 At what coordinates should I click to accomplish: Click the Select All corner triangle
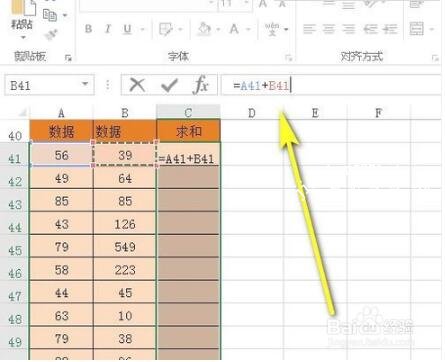pyautogui.click(x=22, y=113)
